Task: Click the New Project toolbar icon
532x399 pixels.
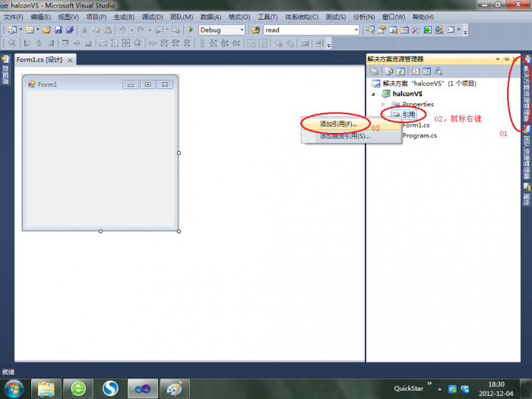Action: pyautogui.click(x=12, y=30)
